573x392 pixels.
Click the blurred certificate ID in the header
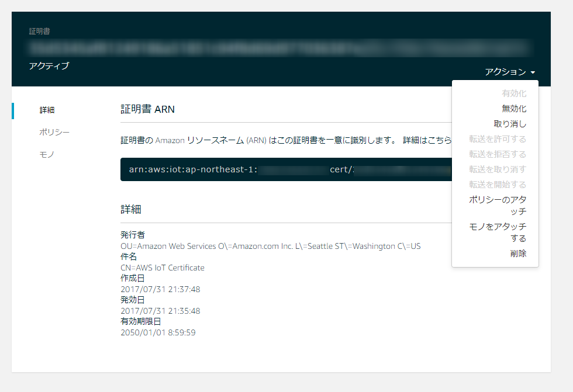279,47
